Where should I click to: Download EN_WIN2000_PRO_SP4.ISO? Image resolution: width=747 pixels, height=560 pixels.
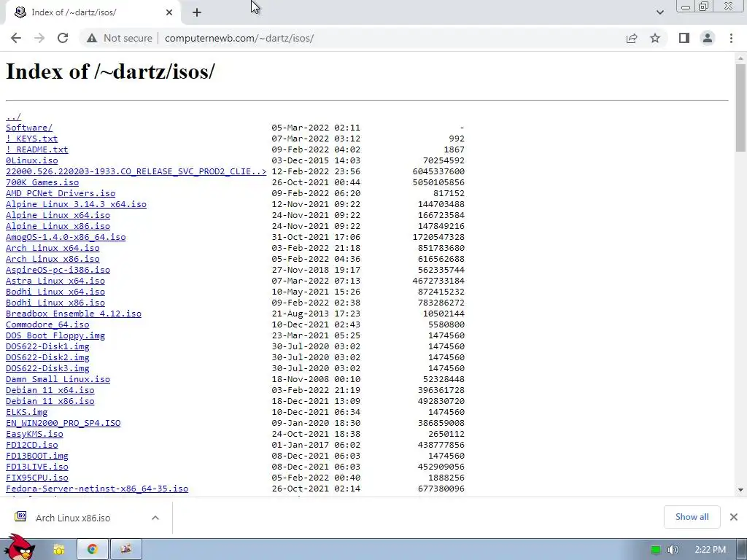click(x=63, y=424)
